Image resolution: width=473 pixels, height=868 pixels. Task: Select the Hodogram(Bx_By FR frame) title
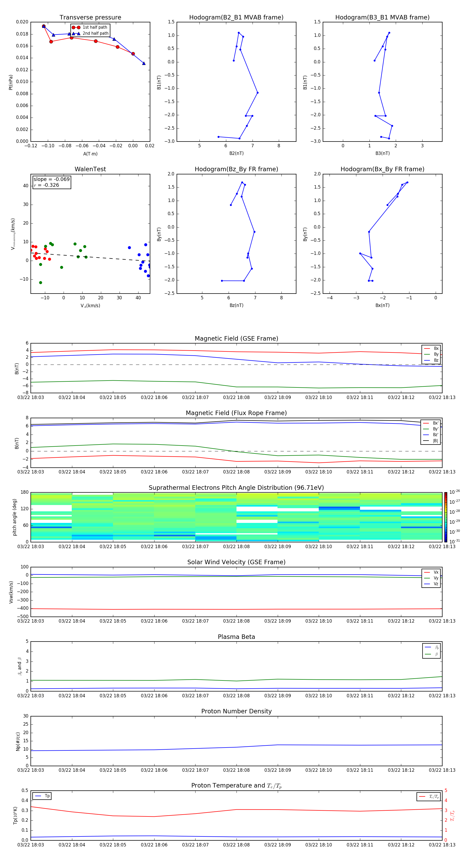382,169
